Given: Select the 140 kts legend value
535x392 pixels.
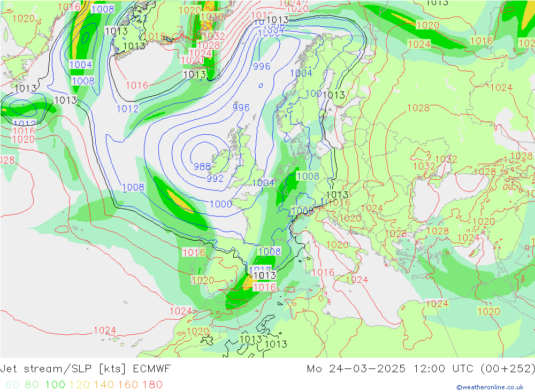Looking at the screenshot, I should (104, 385).
